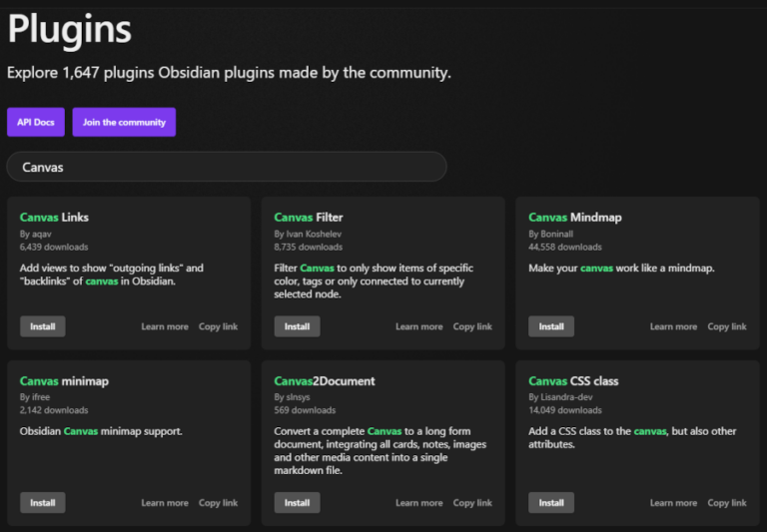Install the Canvas Filter plugin
Screen dimensions: 767x532
click(297, 326)
